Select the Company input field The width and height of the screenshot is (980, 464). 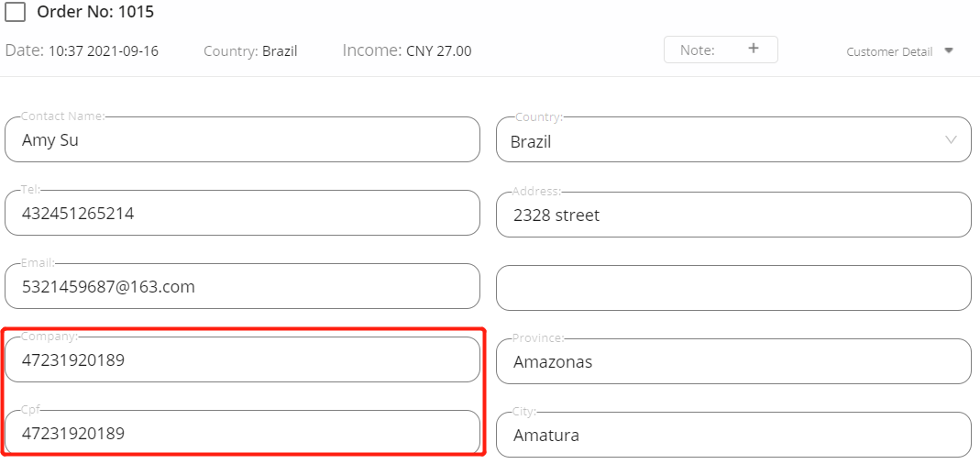coord(243,359)
